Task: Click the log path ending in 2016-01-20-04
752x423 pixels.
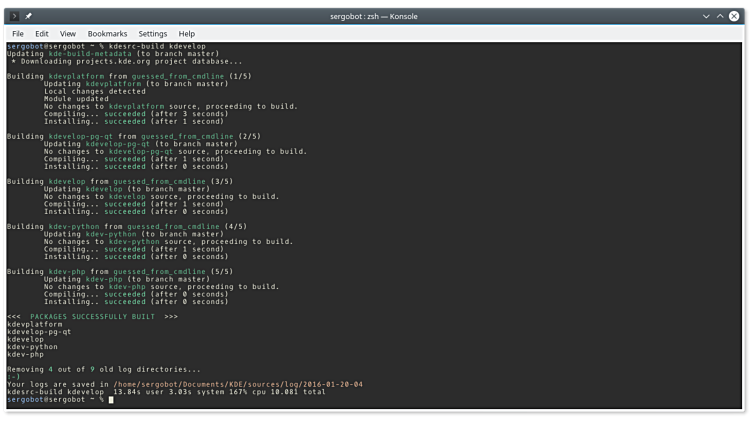Action: click(240, 384)
